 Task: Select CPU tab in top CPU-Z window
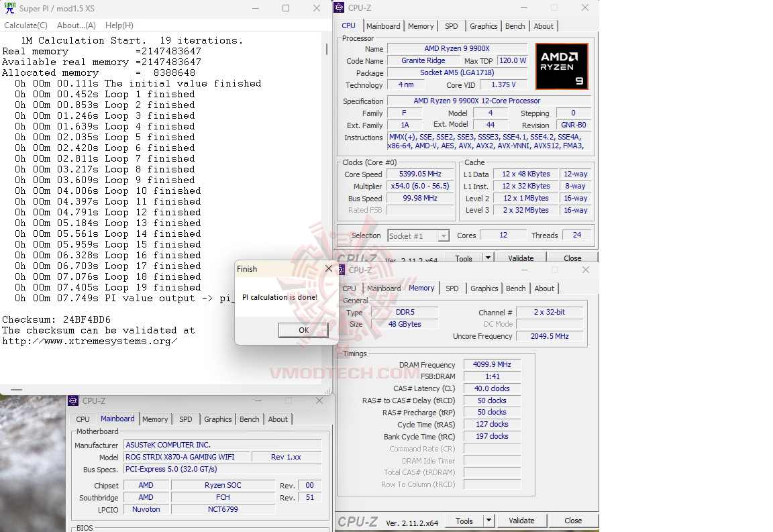point(348,25)
